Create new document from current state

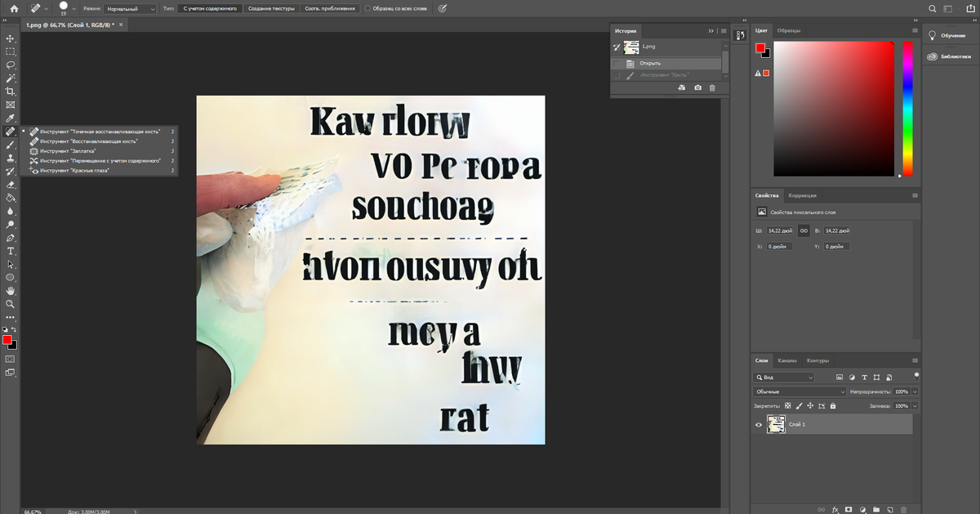(682, 87)
